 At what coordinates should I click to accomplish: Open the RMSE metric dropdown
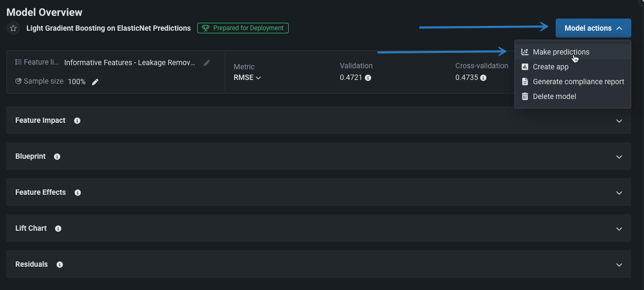pyautogui.click(x=247, y=78)
